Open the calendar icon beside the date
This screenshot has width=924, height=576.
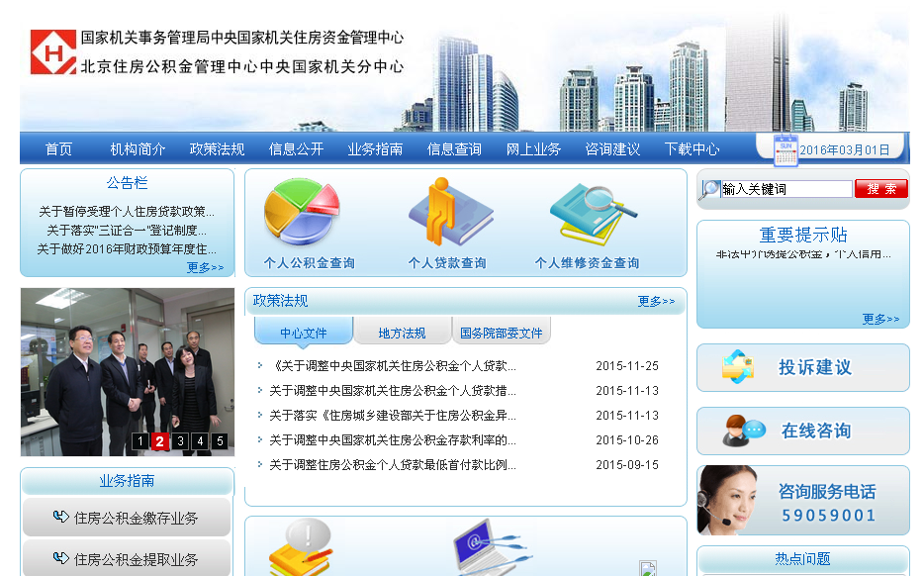click(x=785, y=150)
